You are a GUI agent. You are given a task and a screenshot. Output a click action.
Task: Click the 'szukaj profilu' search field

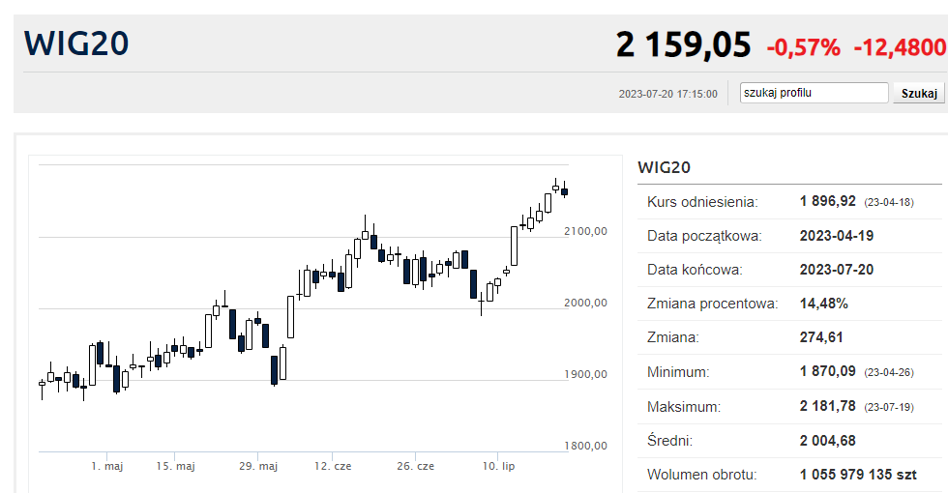tap(814, 93)
